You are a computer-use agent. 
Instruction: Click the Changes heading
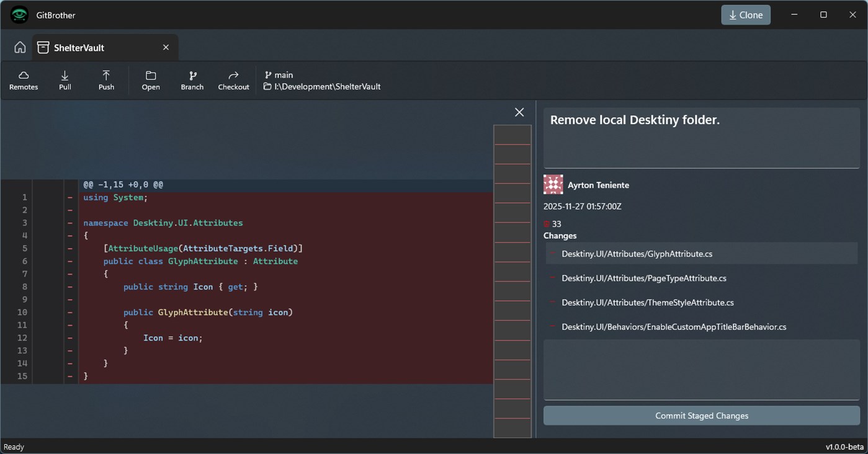click(x=560, y=236)
